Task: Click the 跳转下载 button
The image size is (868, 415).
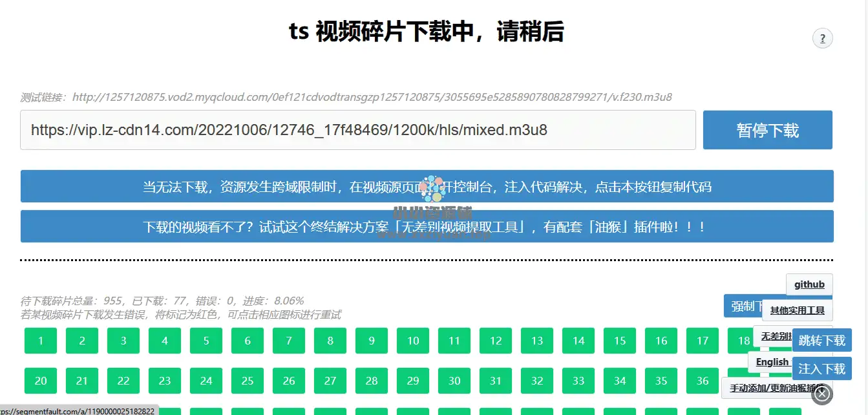Action: click(821, 341)
